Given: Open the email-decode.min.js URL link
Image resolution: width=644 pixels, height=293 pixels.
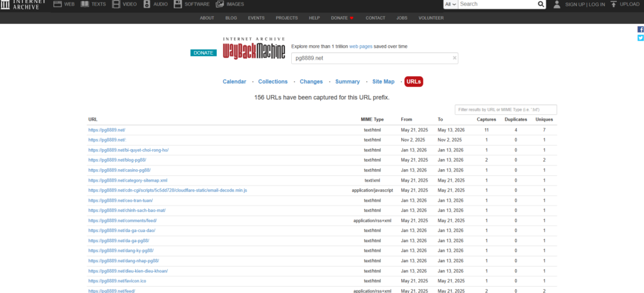Looking at the screenshot, I should 167,191.
